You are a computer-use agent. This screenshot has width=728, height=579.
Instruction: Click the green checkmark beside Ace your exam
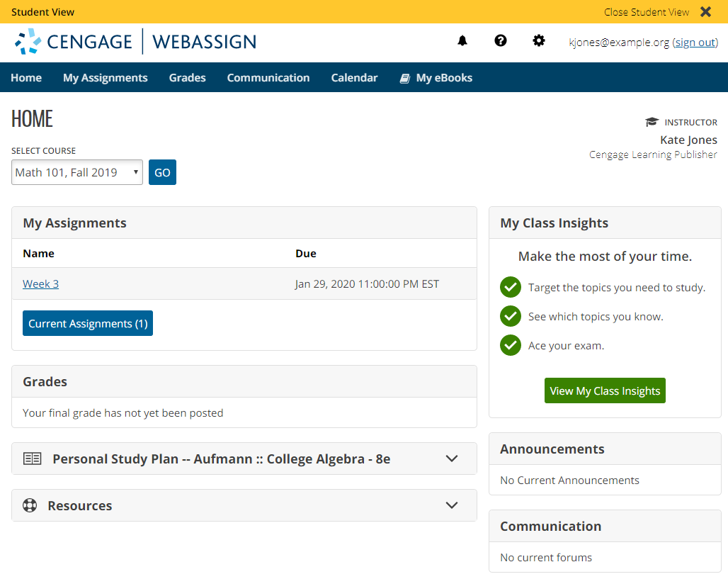click(511, 345)
